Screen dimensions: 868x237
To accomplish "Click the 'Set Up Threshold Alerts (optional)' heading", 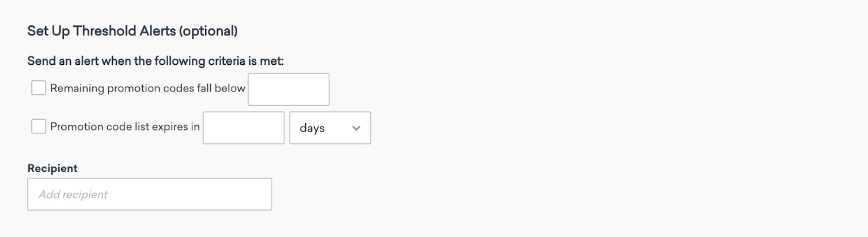I will tap(132, 31).
